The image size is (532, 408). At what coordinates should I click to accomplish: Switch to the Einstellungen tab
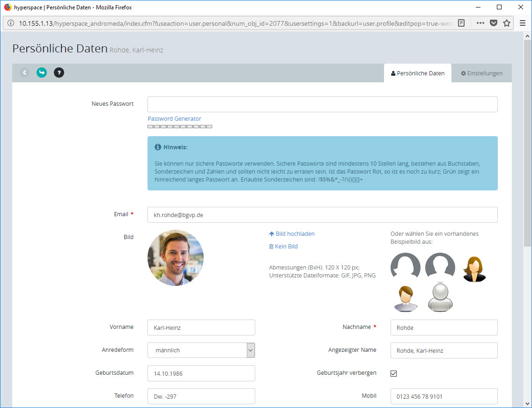point(481,73)
